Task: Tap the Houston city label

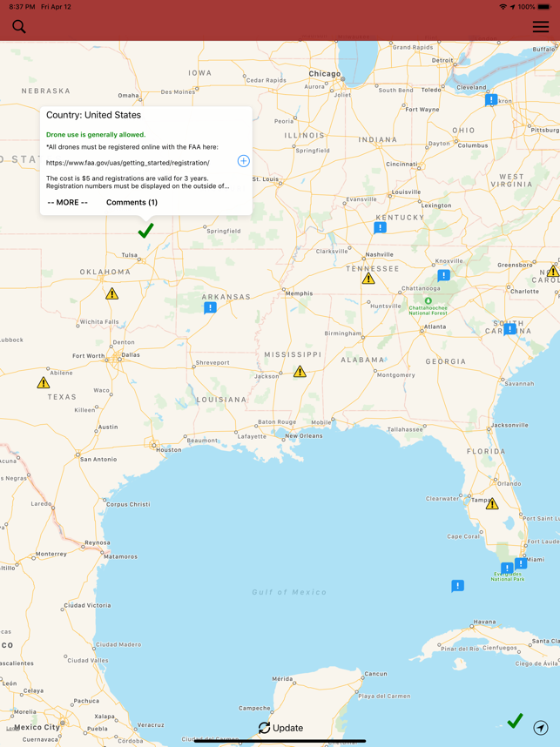Action: [169, 450]
